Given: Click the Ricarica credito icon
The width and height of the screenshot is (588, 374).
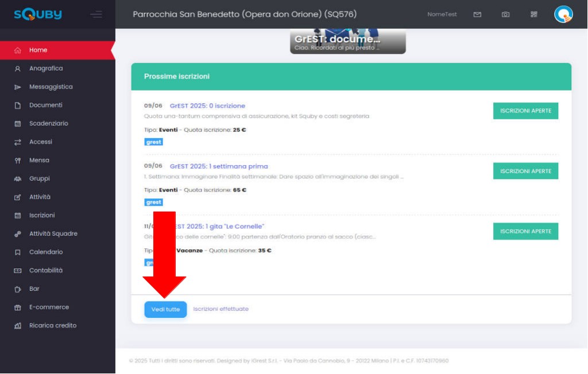Looking at the screenshot, I should pos(18,326).
